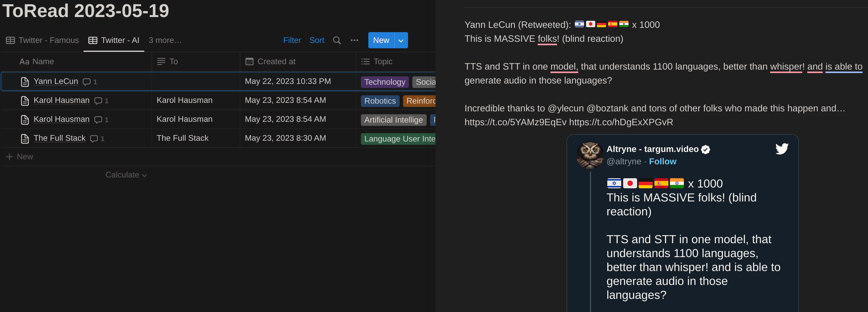Select the Twitter - AI view tab
The image size is (868, 312).
tap(114, 40)
